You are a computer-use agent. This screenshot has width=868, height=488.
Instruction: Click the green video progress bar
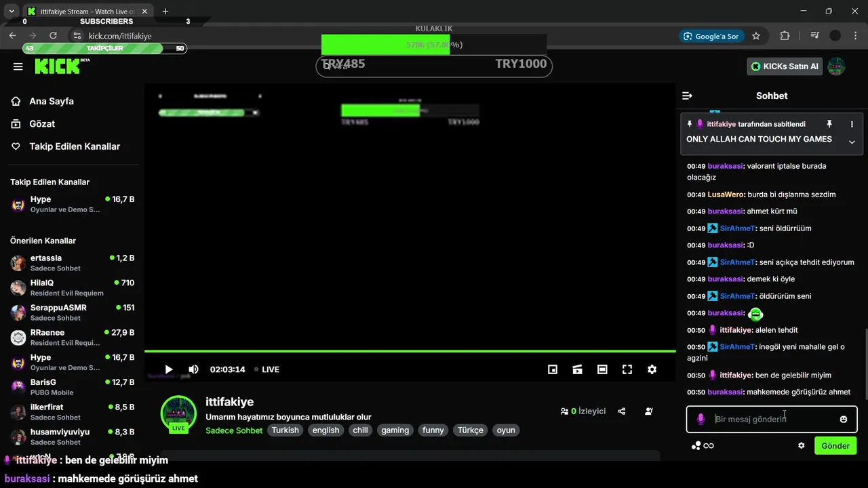(410, 351)
